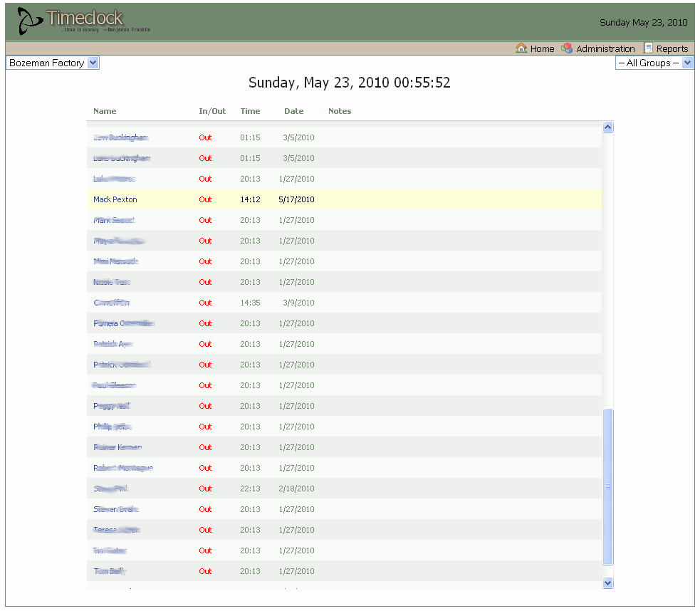Click the Date column header
700x611 pixels.
pyautogui.click(x=294, y=111)
